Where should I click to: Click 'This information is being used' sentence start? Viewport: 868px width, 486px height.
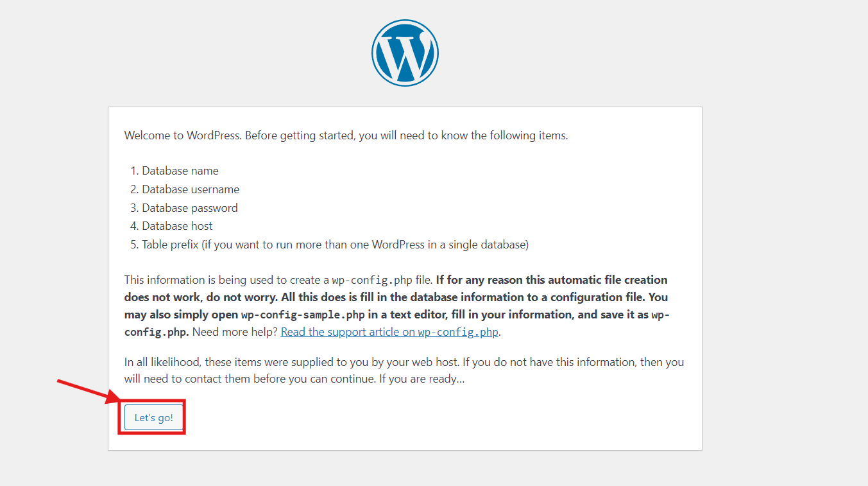pyautogui.click(x=198, y=280)
